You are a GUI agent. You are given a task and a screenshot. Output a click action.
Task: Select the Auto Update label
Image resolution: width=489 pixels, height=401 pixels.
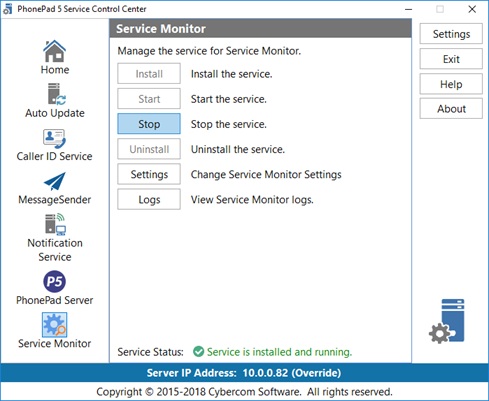pos(55,113)
